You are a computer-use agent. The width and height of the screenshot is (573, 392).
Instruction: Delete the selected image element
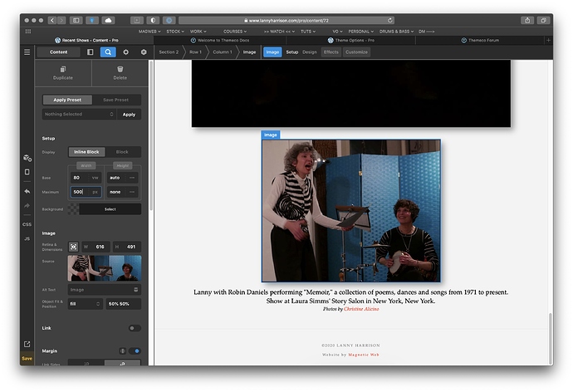(x=120, y=73)
